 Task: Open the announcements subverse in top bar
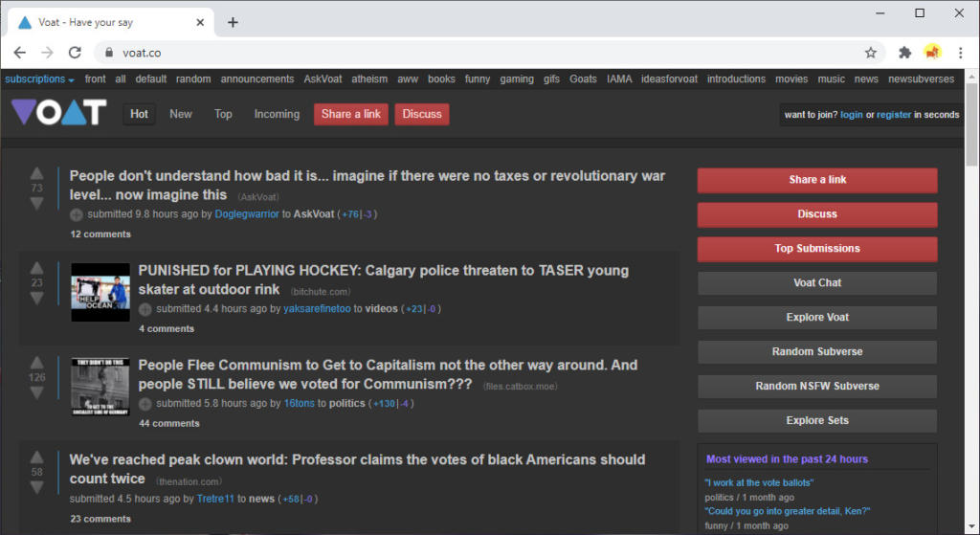point(256,78)
